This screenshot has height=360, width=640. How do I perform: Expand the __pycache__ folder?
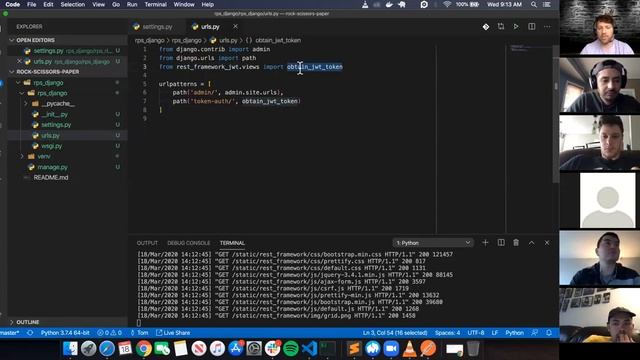[58, 104]
